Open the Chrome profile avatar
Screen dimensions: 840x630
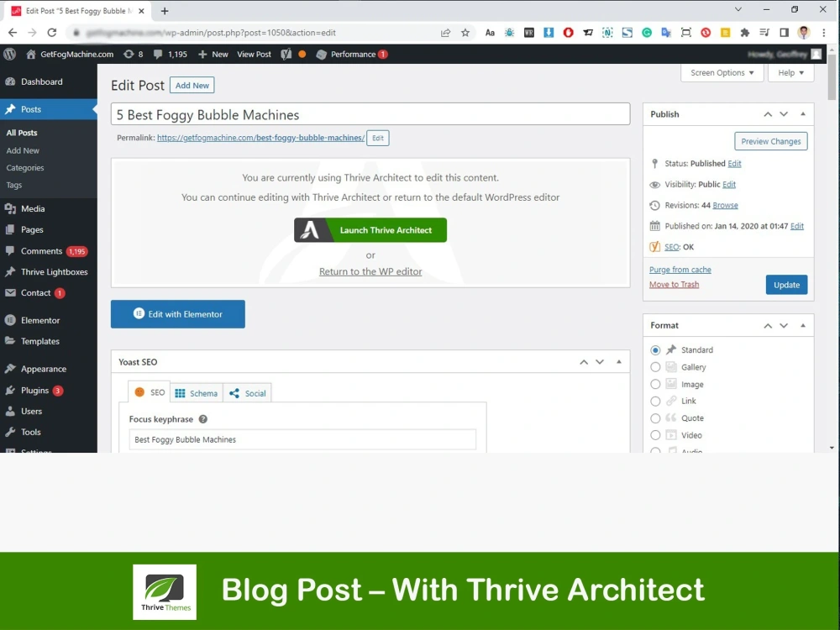pos(804,33)
